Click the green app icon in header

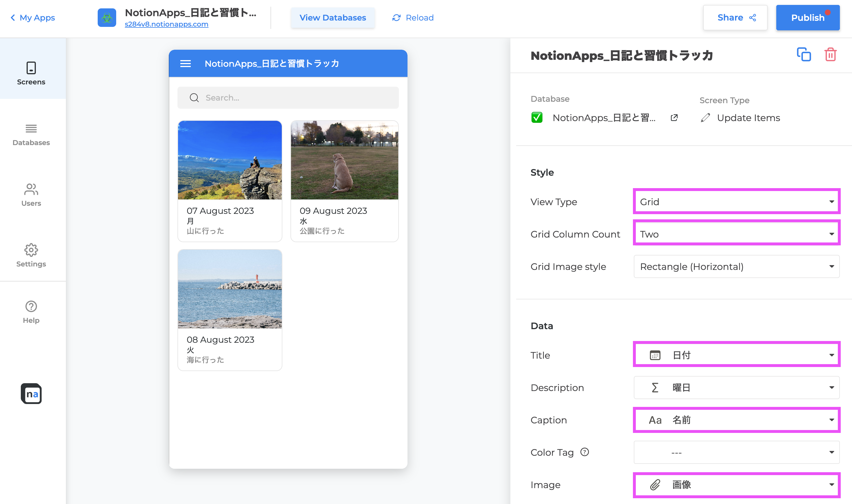[x=107, y=18]
